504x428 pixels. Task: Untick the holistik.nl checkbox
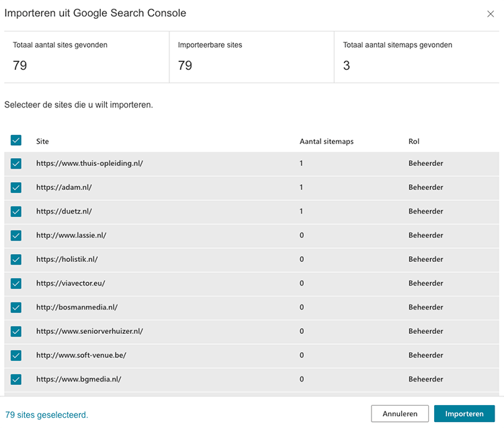pos(15,259)
